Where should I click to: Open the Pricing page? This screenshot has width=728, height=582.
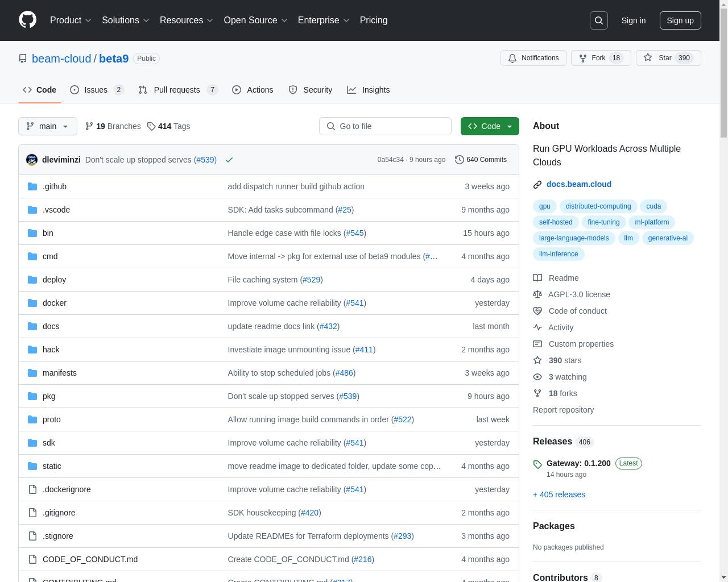[374, 20]
